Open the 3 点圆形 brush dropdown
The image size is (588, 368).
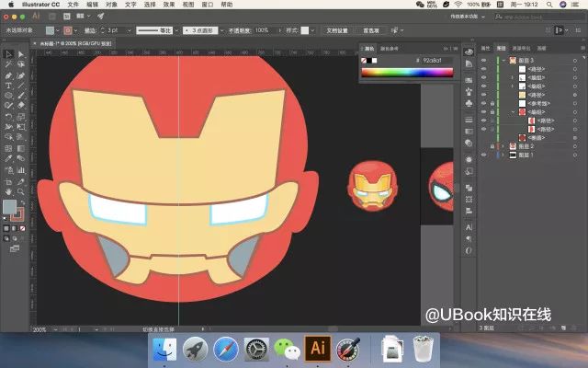tap(221, 30)
